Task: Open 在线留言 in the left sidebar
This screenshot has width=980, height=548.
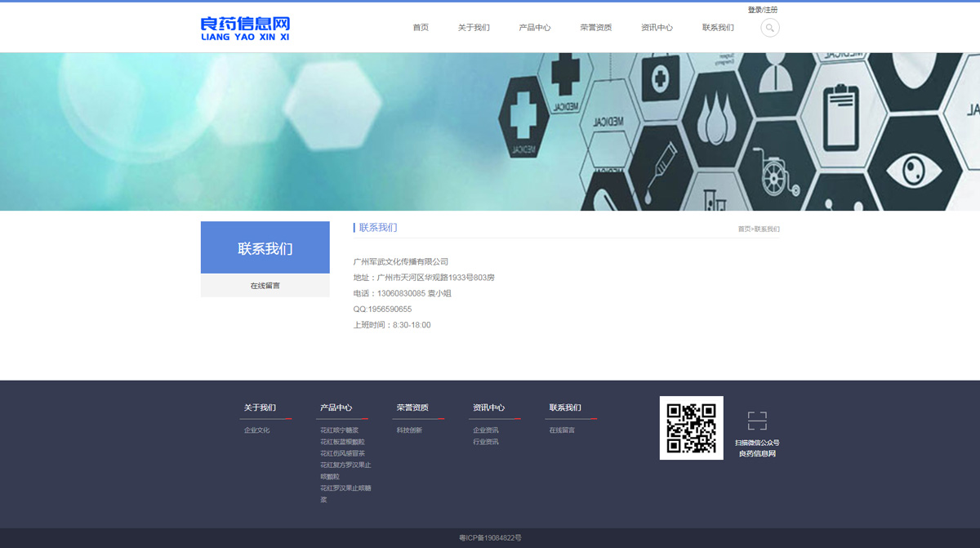Action: 265,286
